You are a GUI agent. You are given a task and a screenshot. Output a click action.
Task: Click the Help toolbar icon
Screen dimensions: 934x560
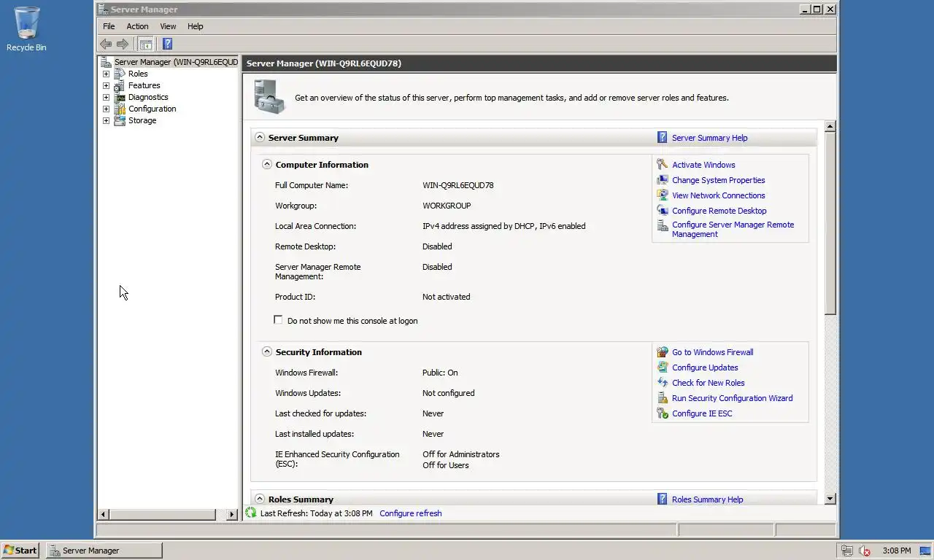167,44
